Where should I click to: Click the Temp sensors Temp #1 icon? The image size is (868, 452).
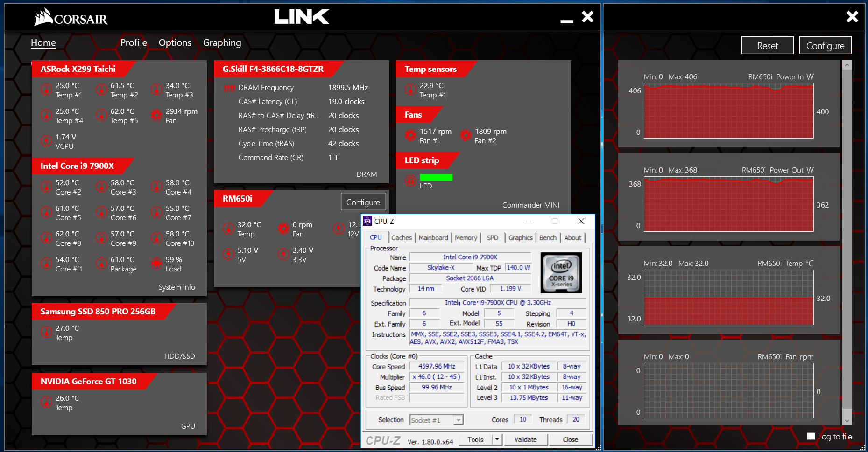tap(410, 89)
